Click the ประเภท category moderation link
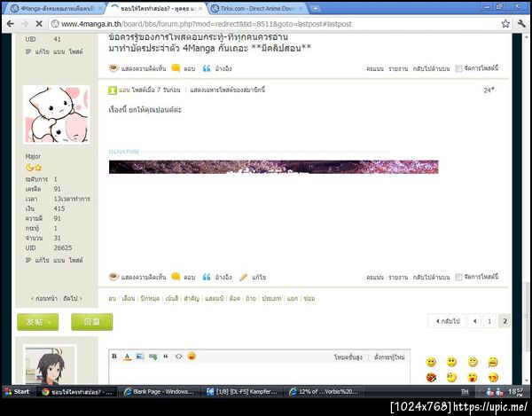The height and width of the screenshot is (416, 532). (271, 298)
